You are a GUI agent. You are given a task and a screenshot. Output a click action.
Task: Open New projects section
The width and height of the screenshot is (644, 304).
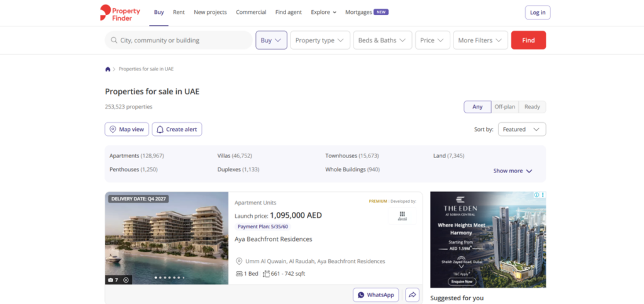(210, 13)
